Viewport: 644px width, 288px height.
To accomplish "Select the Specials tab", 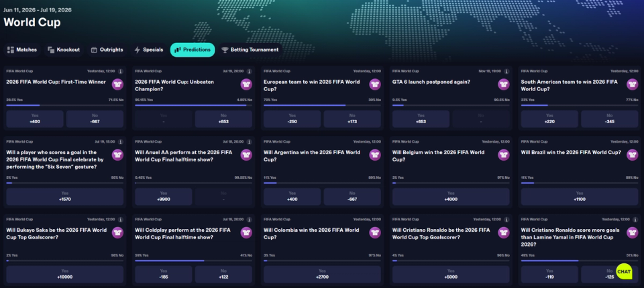I will pos(149,50).
